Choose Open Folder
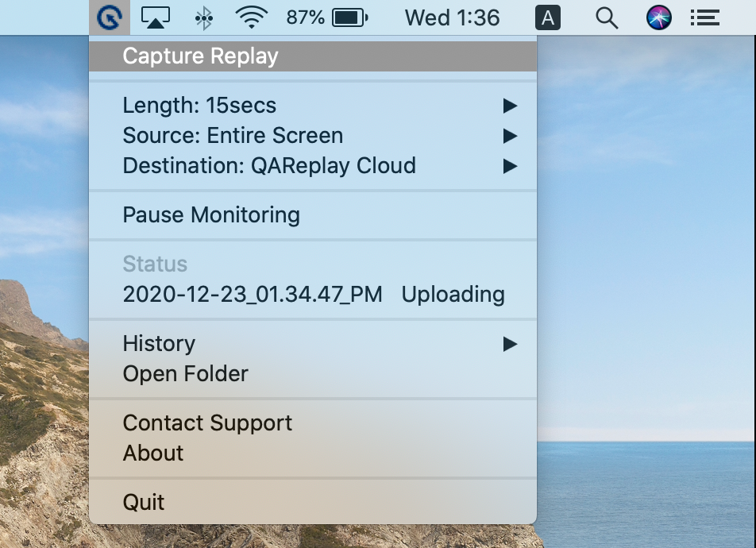This screenshot has width=756, height=548. (185, 374)
